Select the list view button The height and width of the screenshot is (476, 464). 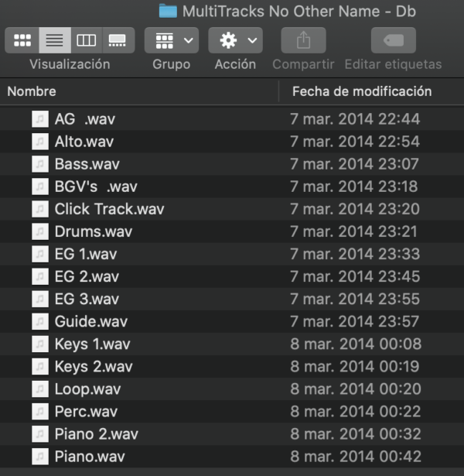pyautogui.click(x=55, y=40)
